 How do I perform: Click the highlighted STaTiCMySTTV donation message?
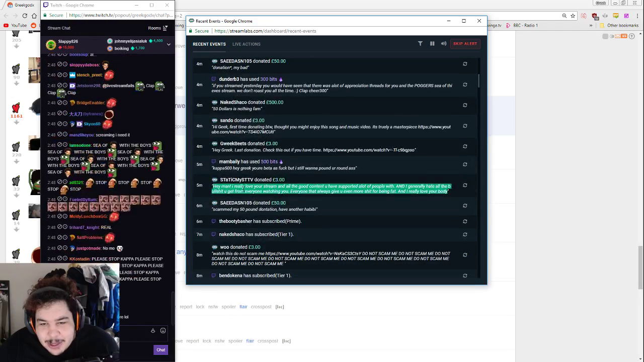(x=331, y=189)
